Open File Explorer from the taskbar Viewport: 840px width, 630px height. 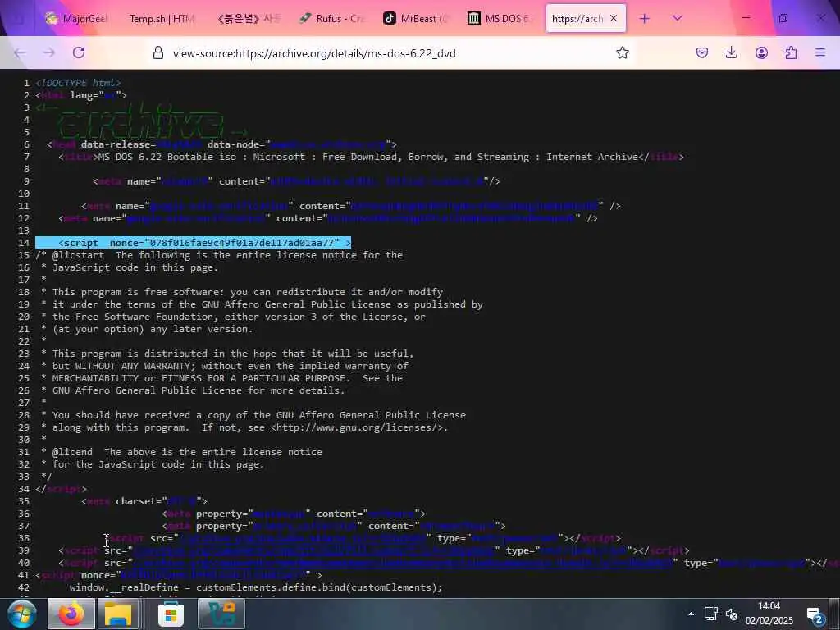118,614
